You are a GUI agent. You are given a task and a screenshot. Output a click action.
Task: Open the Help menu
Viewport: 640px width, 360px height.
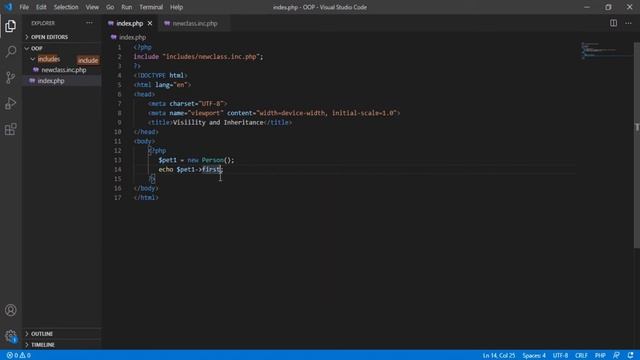point(176,7)
